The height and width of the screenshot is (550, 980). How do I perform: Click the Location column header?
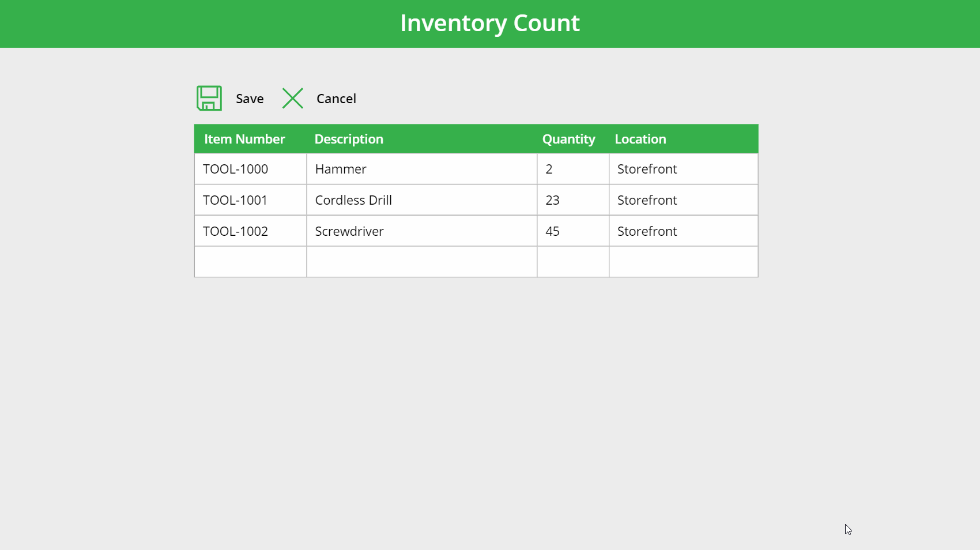tap(640, 139)
